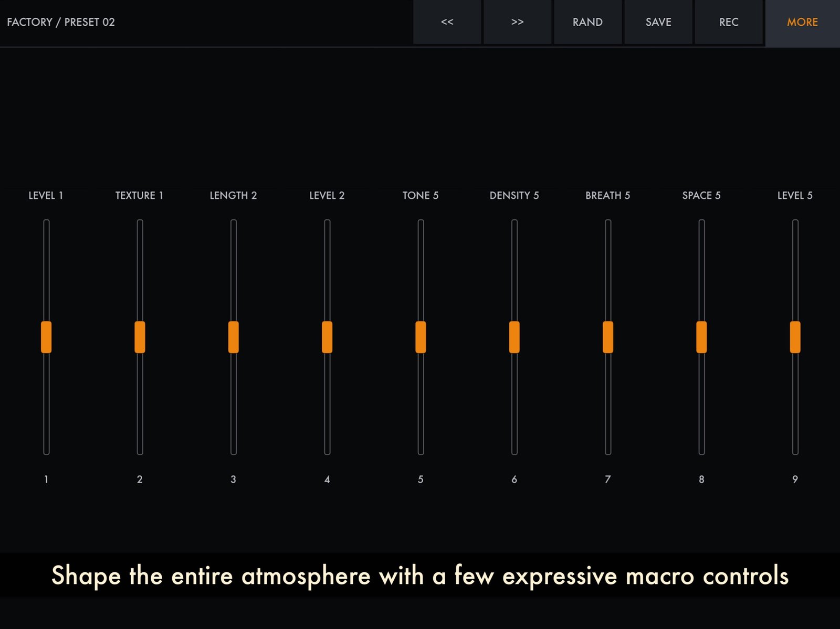The height and width of the screenshot is (629, 840).
Task: Click the FACTORY / PRESET 02 name
Action: pyautogui.click(x=61, y=22)
